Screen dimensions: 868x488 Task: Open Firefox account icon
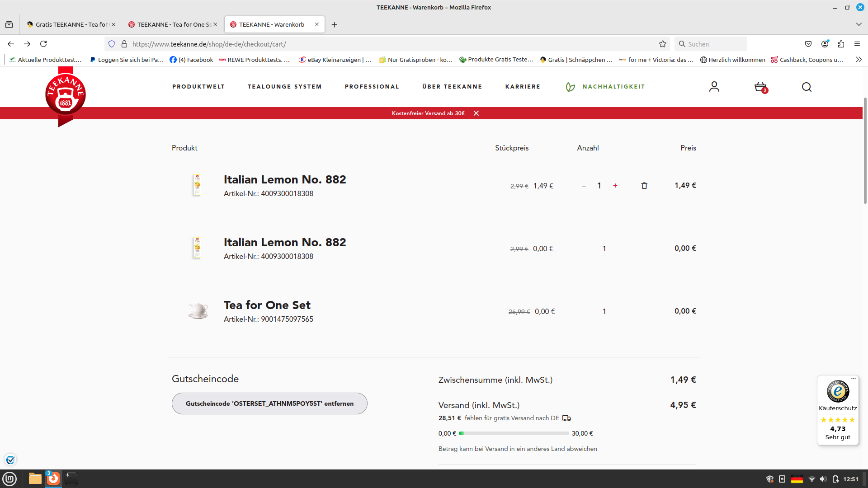pos(825,44)
